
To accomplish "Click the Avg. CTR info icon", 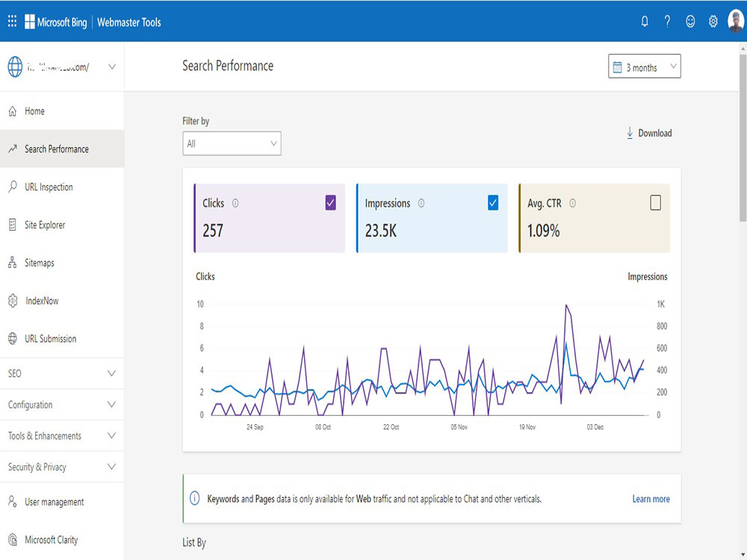I will pos(573,203).
